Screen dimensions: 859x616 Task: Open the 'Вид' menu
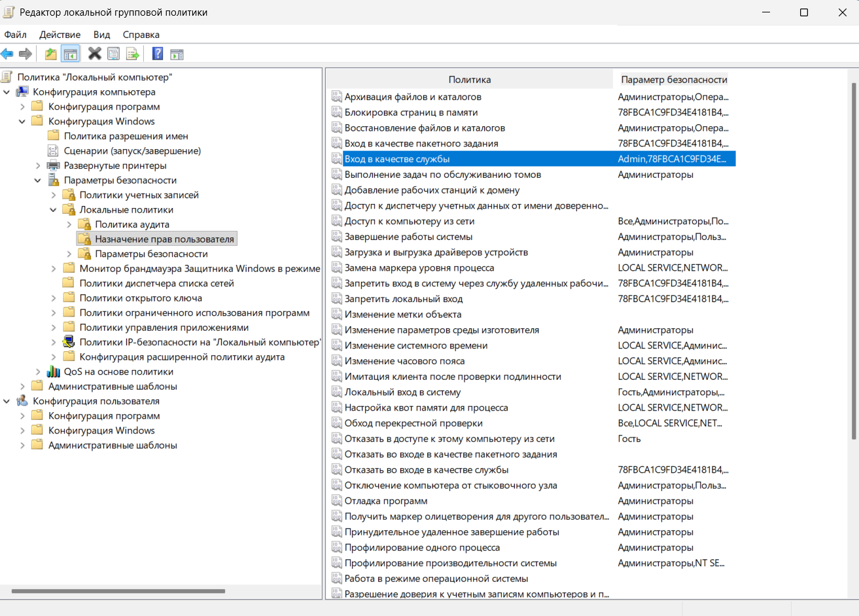(x=101, y=35)
